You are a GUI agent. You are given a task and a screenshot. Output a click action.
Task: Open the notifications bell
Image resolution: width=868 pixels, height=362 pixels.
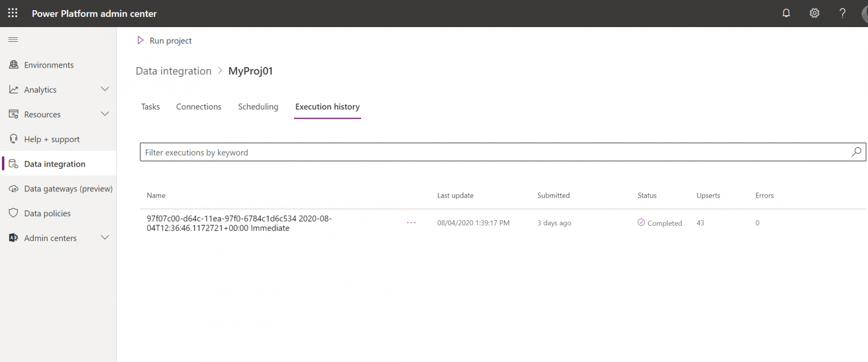pos(786,12)
